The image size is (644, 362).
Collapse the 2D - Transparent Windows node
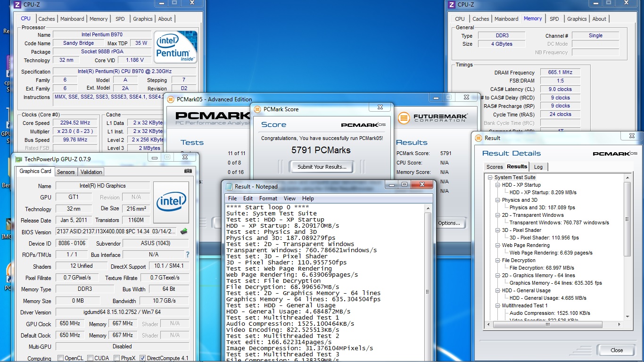click(x=498, y=215)
